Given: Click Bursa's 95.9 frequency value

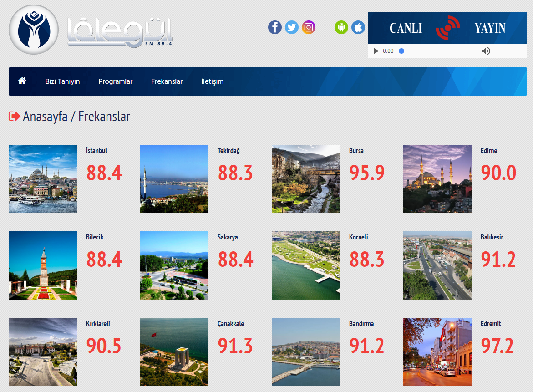Looking at the screenshot, I should click(x=367, y=173).
